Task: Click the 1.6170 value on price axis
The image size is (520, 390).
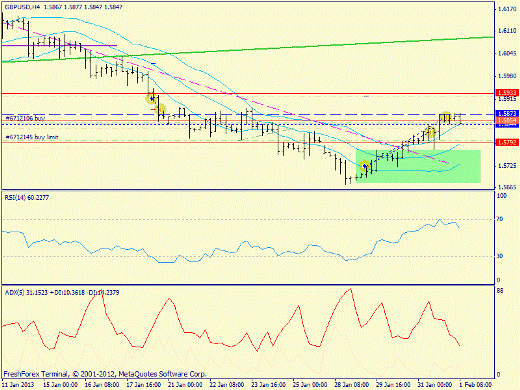Action: pos(507,9)
